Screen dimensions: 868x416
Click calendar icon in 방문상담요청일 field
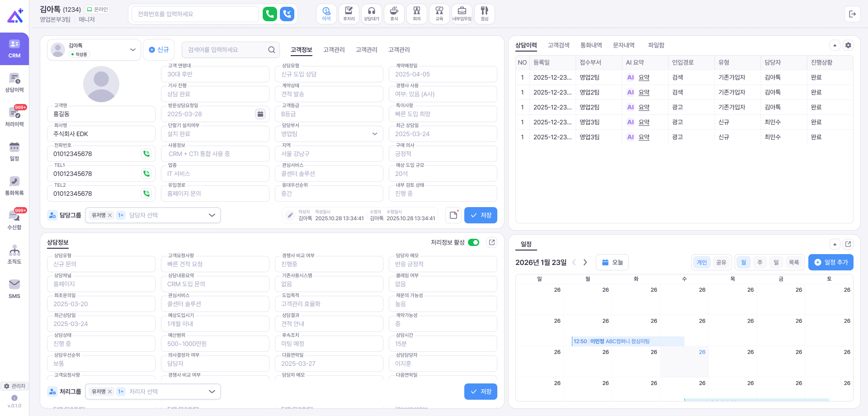tap(260, 114)
